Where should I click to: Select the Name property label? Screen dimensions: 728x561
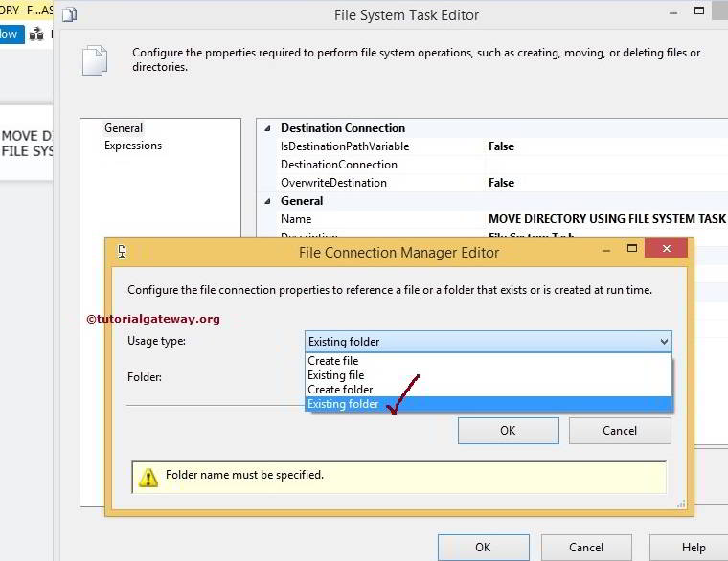coord(296,219)
